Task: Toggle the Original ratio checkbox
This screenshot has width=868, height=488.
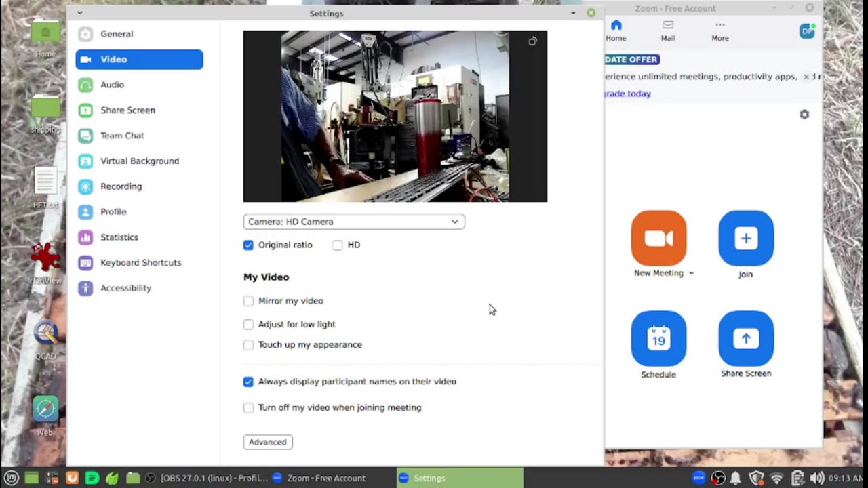Action: point(248,245)
